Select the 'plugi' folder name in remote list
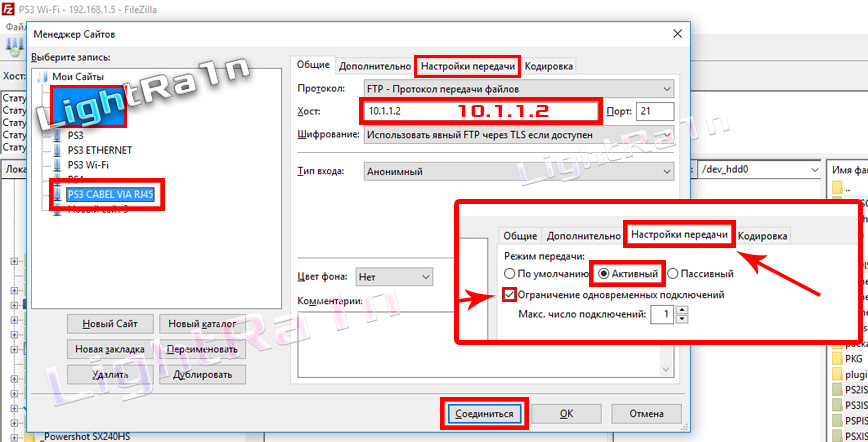868x442 pixels. [856, 374]
